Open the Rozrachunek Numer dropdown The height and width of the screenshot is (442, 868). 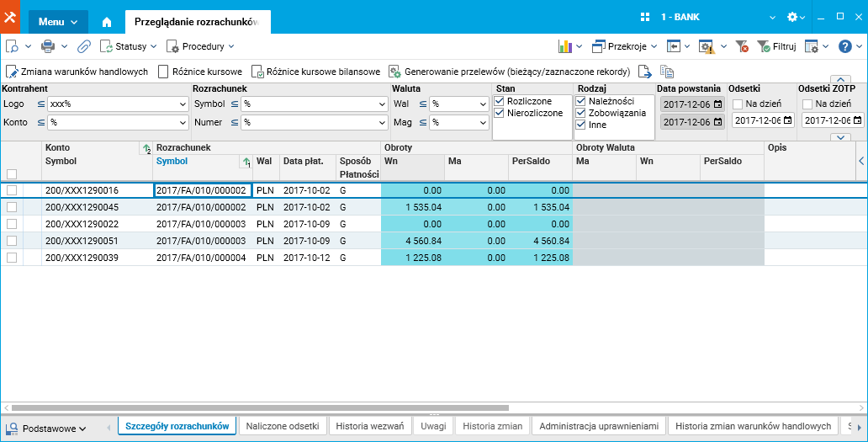(x=383, y=122)
